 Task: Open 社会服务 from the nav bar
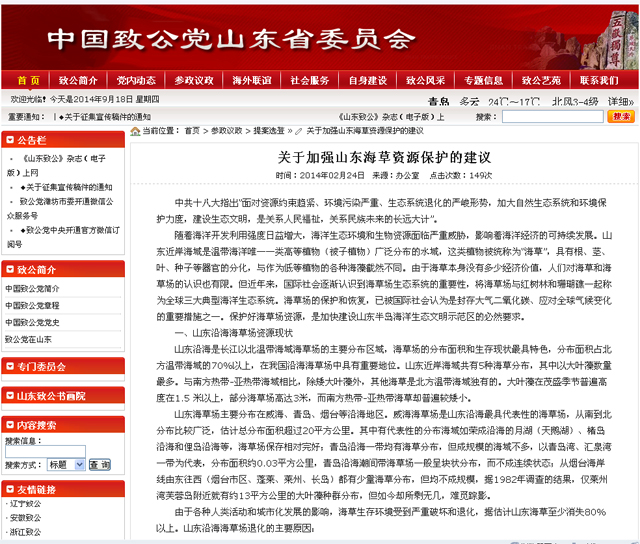(310, 80)
